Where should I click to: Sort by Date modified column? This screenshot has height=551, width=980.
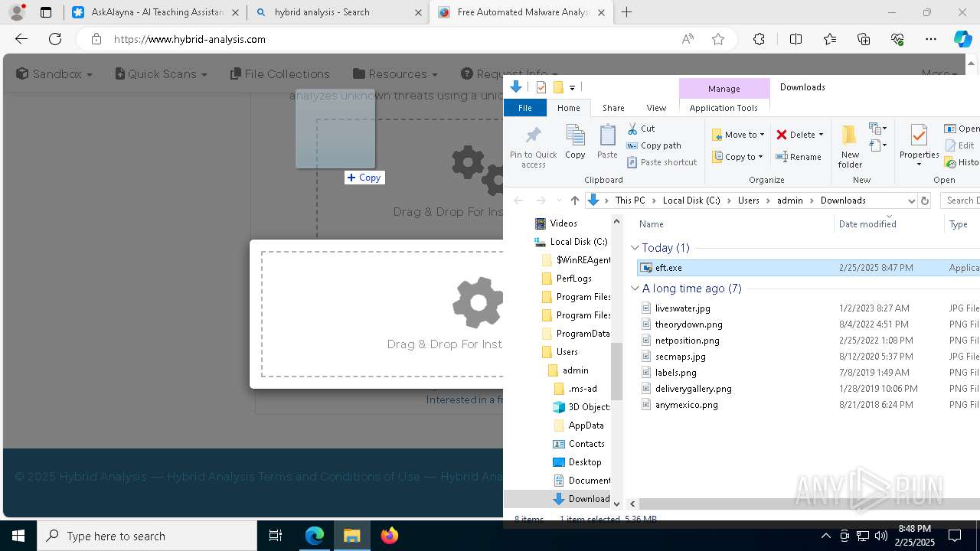click(x=867, y=224)
